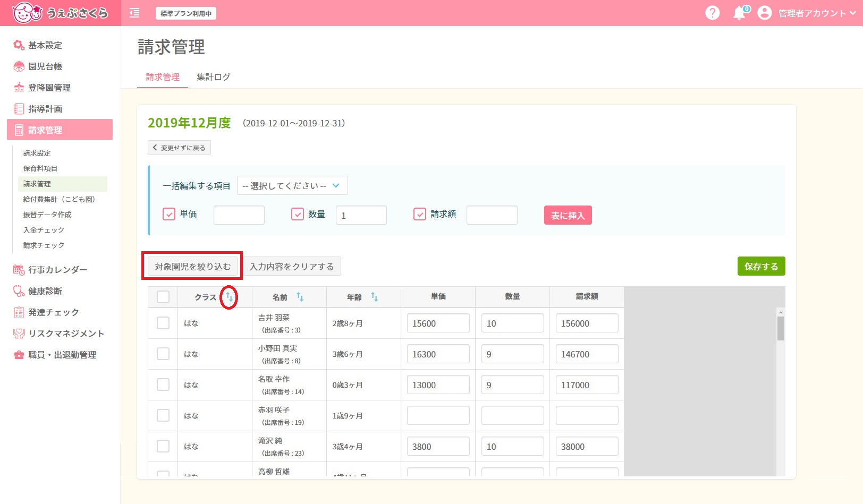This screenshot has height=504, width=863.
Task: Collapse sidebar with the menu toggle icon
Action: [134, 13]
